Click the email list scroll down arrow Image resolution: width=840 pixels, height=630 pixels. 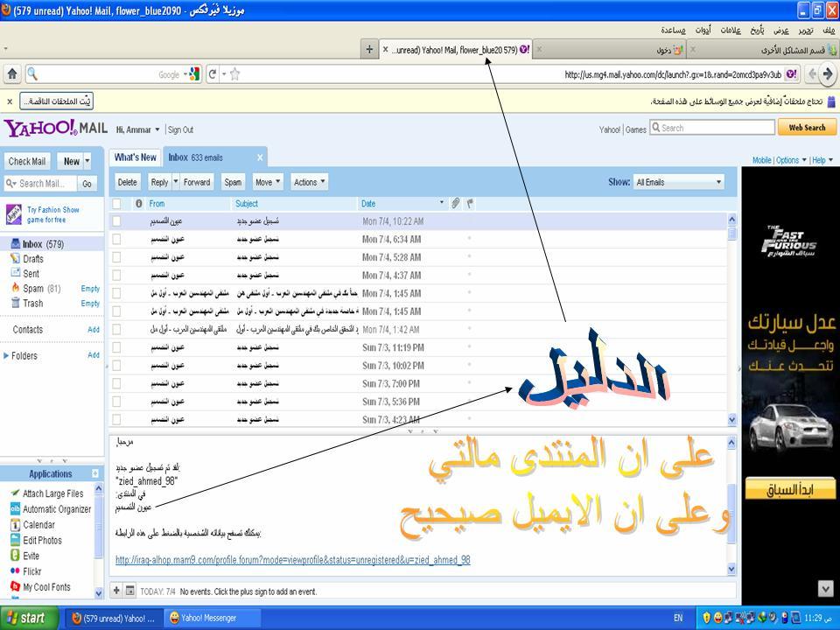click(x=731, y=419)
